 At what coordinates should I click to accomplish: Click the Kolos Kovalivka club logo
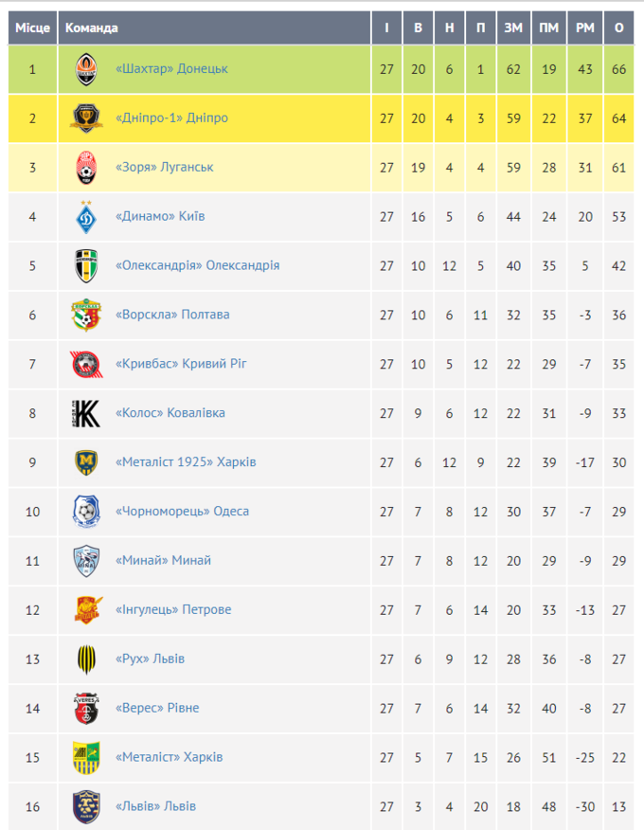[x=86, y=413]
